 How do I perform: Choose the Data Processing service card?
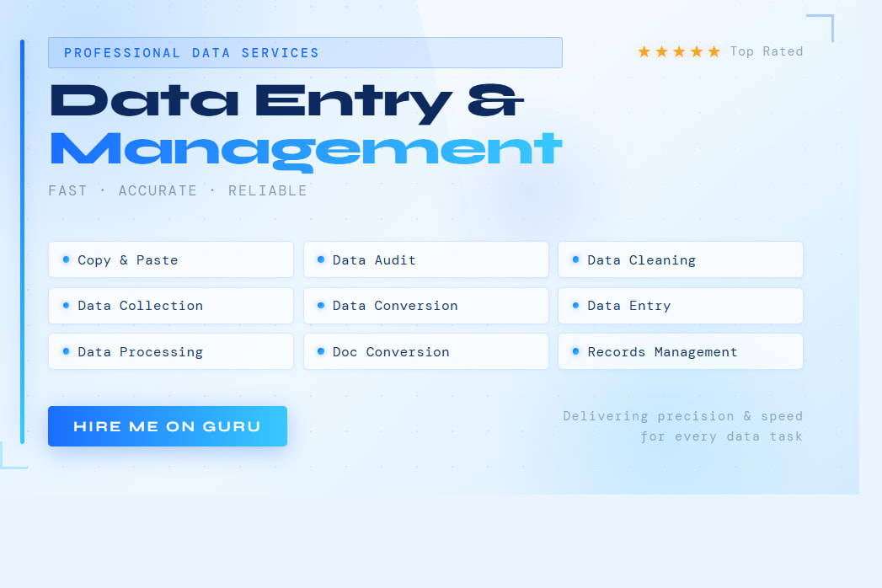171,351
